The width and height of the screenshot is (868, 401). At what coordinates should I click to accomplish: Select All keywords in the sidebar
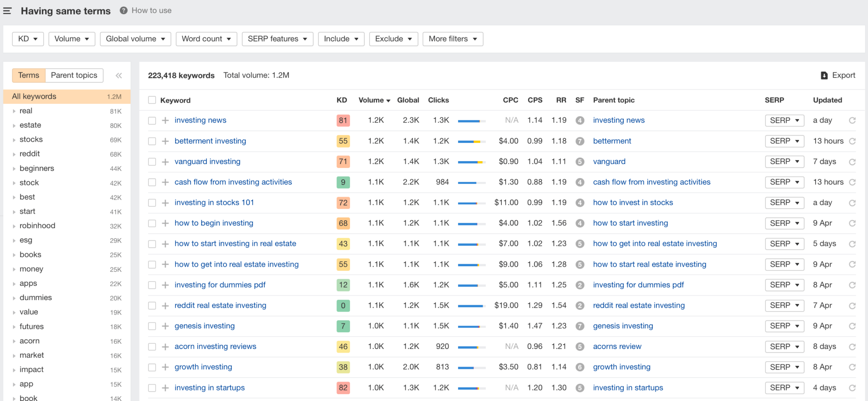point(67,97)
